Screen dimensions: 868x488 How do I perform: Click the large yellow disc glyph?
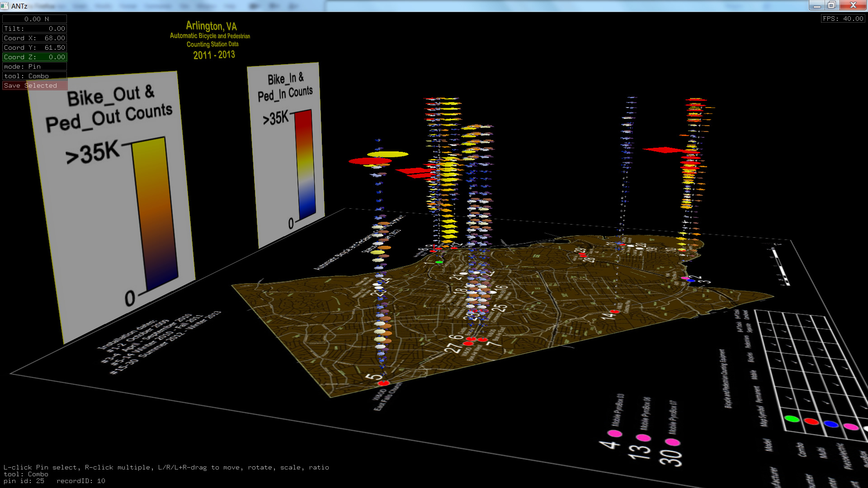coord(388,155)
